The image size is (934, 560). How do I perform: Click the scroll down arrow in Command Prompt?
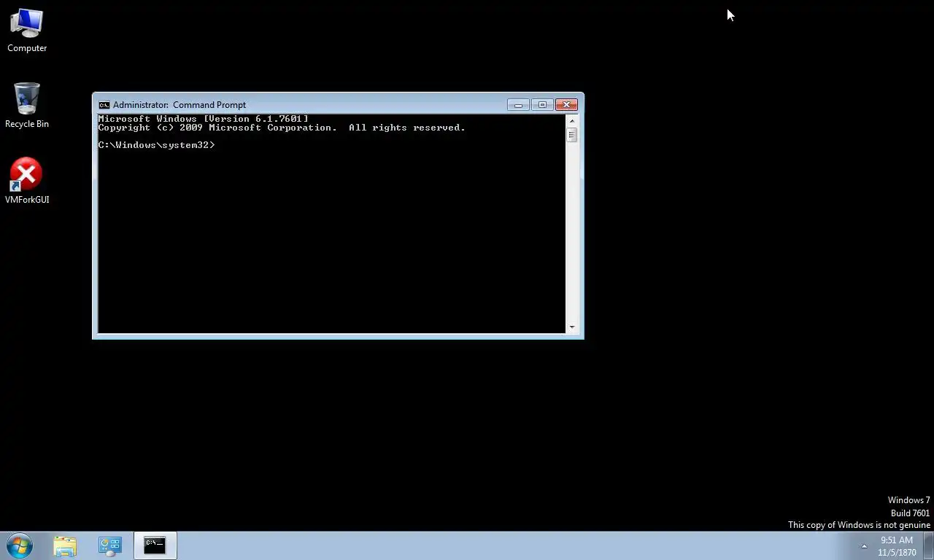tap(572, 327)
